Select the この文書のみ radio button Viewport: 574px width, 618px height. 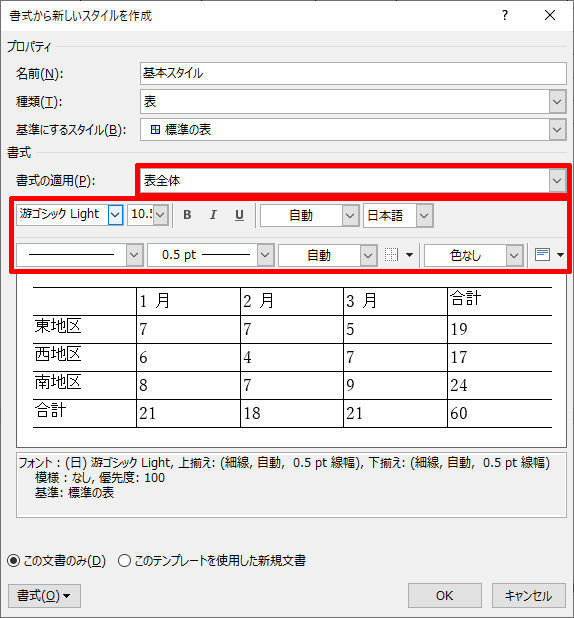click(x=13, y=560)
